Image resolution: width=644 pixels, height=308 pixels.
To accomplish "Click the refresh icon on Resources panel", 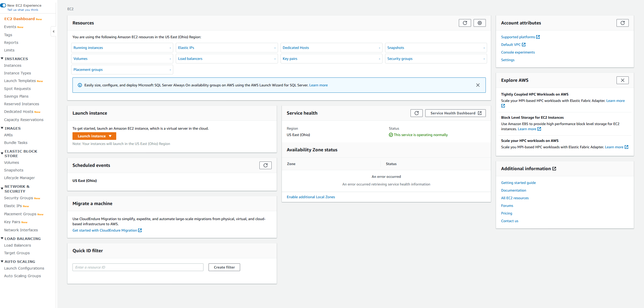I will point(465,23).
